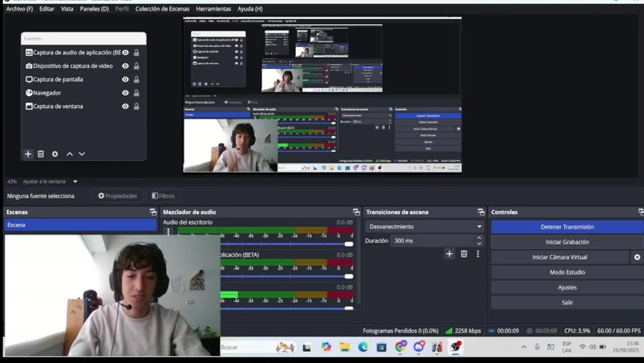Hide the Navegador source
Screen dimensions: 644x363
click(x=125, y=93)
